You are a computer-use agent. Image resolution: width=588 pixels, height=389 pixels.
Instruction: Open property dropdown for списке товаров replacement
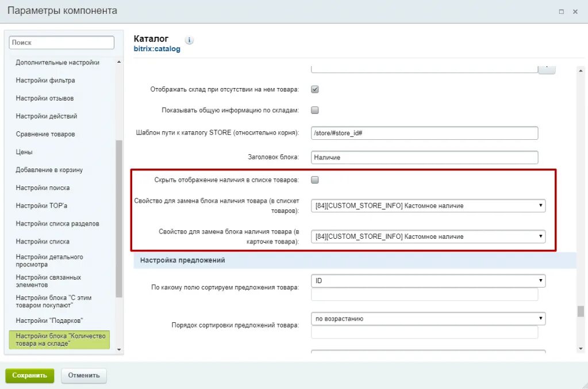pos(428,206)
